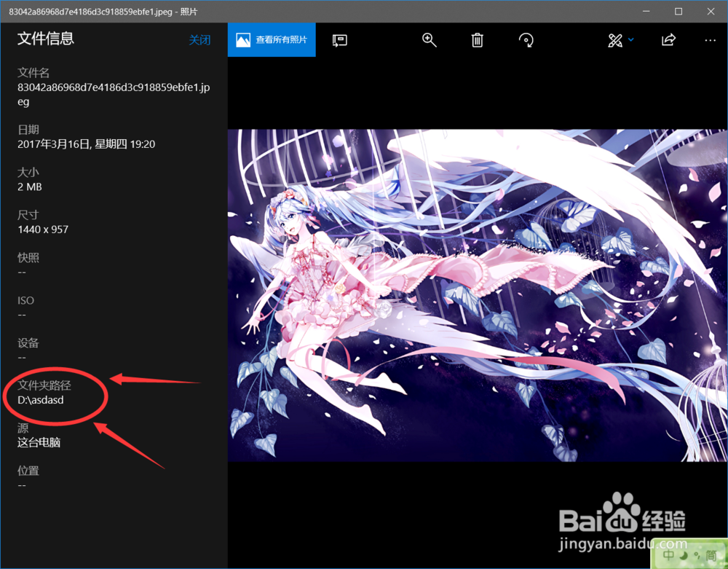Delete the photo with the trash icon
The width and height of the screenshot is (728, 569).
pos(478,40)
